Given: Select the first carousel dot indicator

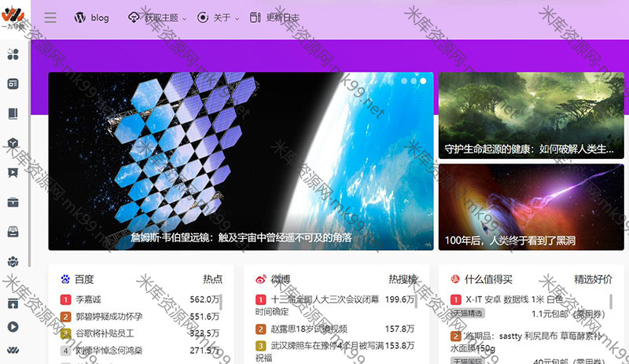Looking at the screenshot, I should click(x=404, y=81).
